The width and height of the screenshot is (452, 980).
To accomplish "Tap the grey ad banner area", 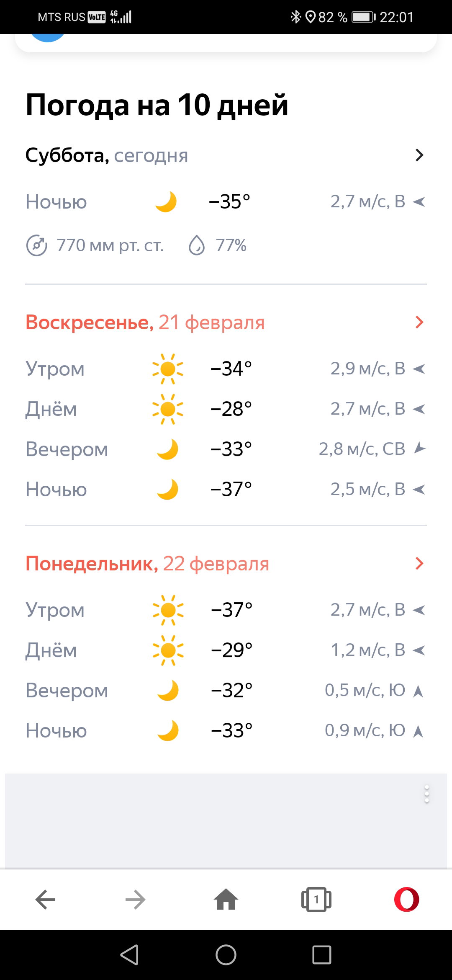I will [x=226, y=821].
